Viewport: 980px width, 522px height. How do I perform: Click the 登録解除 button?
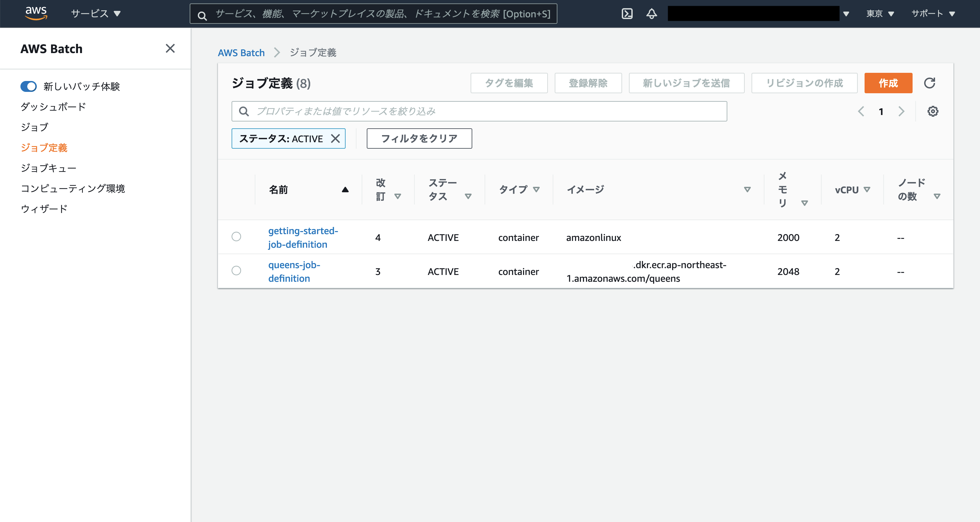(x=588, y=83)
